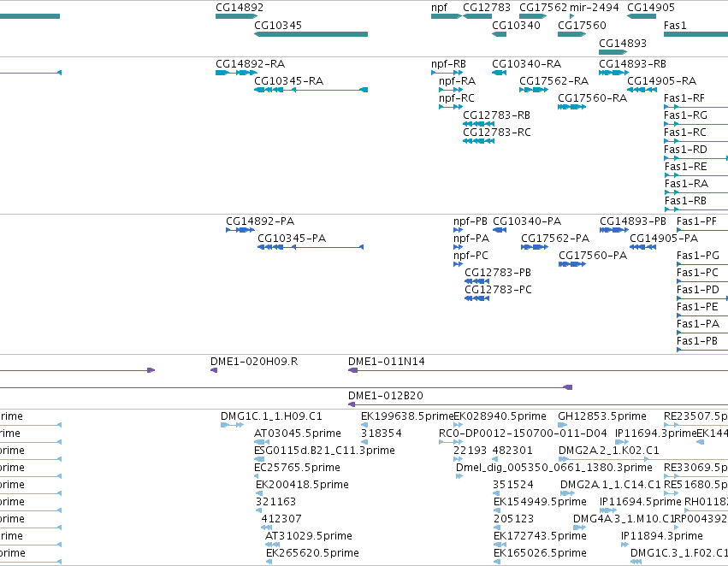Viewport: 728px width, 566px height.
Task: Click protein CG14892-PA
Action: click(240, 230)
